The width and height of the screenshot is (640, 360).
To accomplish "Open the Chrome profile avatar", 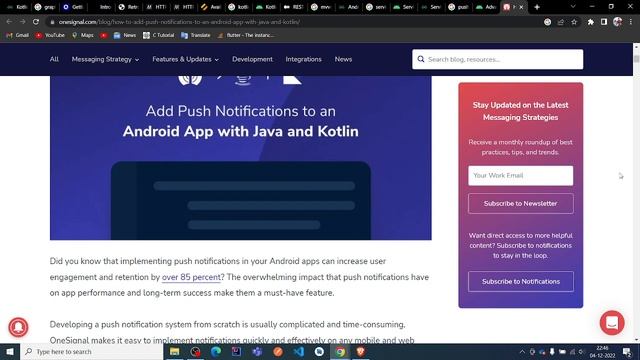I will click(x=618, y=22).
